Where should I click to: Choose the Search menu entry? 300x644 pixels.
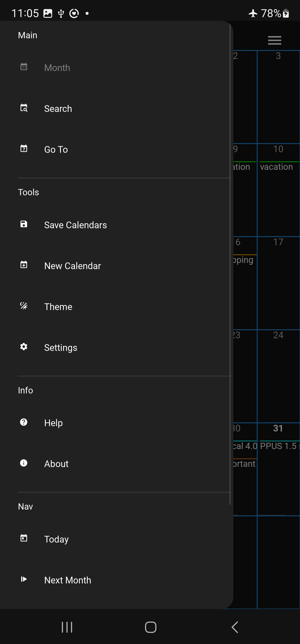click(58, 109)
